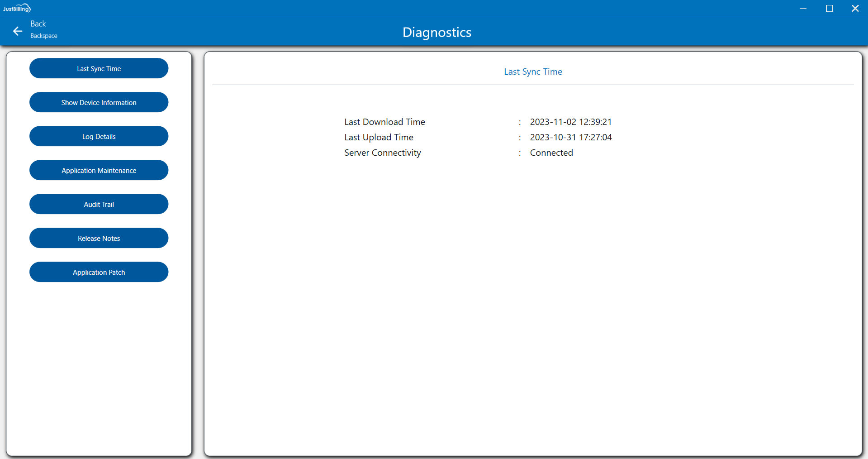Click the Last Download Time label
Image resolution: width=868 pixels, height=459 pixels.
[x=384, y=122]
